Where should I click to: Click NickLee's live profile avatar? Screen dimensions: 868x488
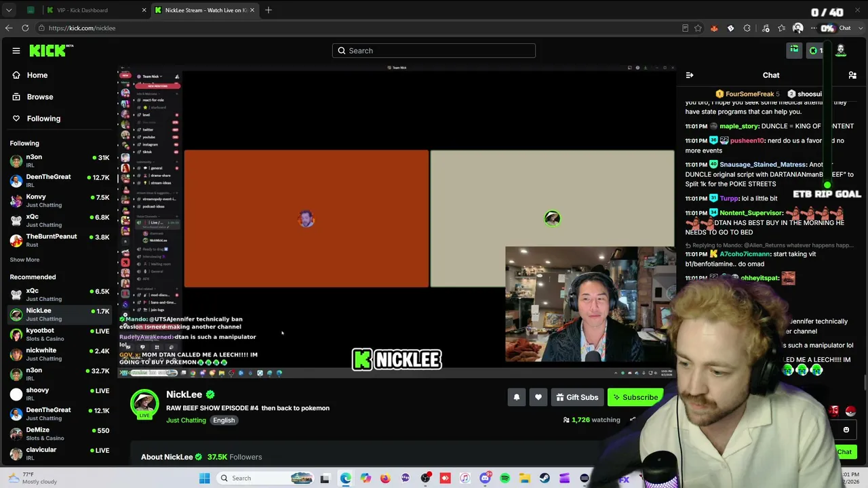[x=144, y=404]
